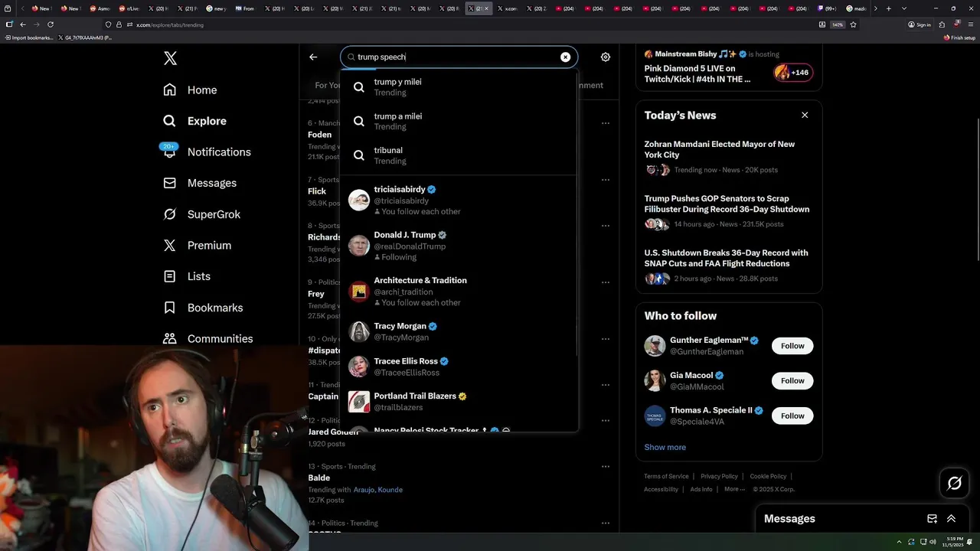Open Donald J. Trump profile suggestion
This screenshot has width=980, height=551.
point(459,246)
